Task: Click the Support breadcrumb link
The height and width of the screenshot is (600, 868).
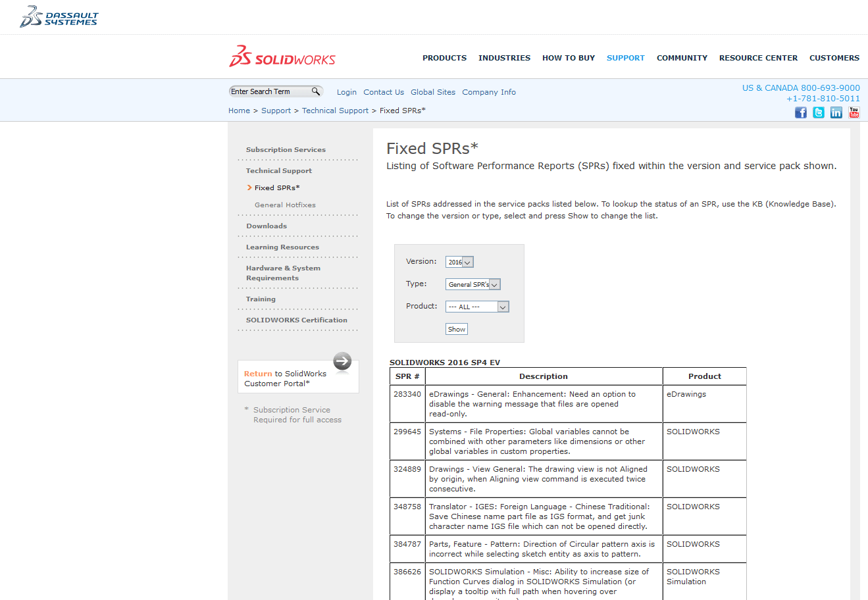Action: click(276, 111)
